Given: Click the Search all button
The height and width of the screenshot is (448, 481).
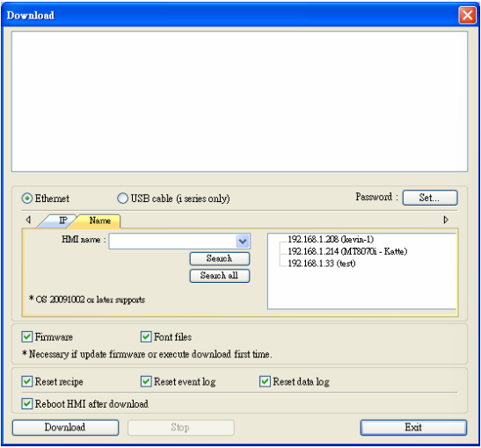Looking at the screenshot, I should click(x=219, y=276).
